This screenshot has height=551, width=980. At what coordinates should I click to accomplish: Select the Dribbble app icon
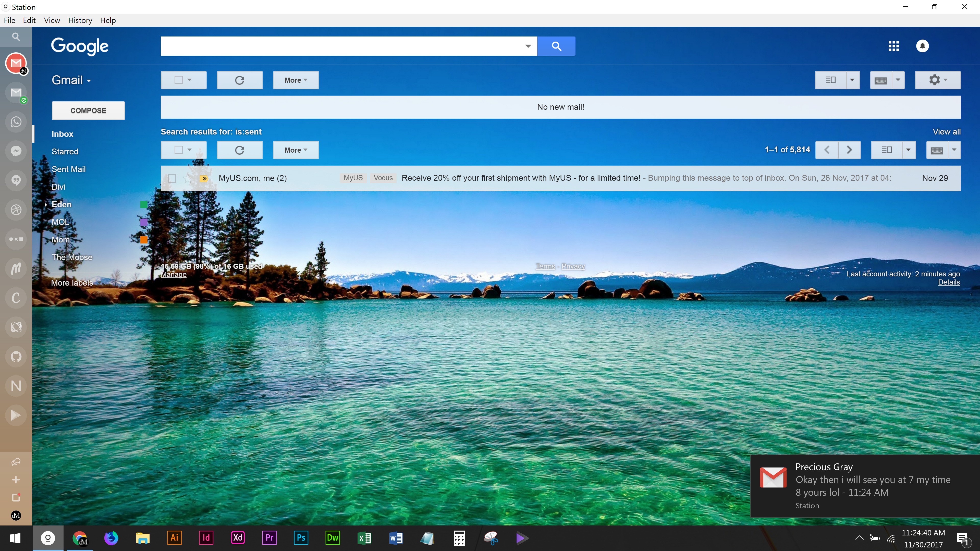(x=16, y=209)
